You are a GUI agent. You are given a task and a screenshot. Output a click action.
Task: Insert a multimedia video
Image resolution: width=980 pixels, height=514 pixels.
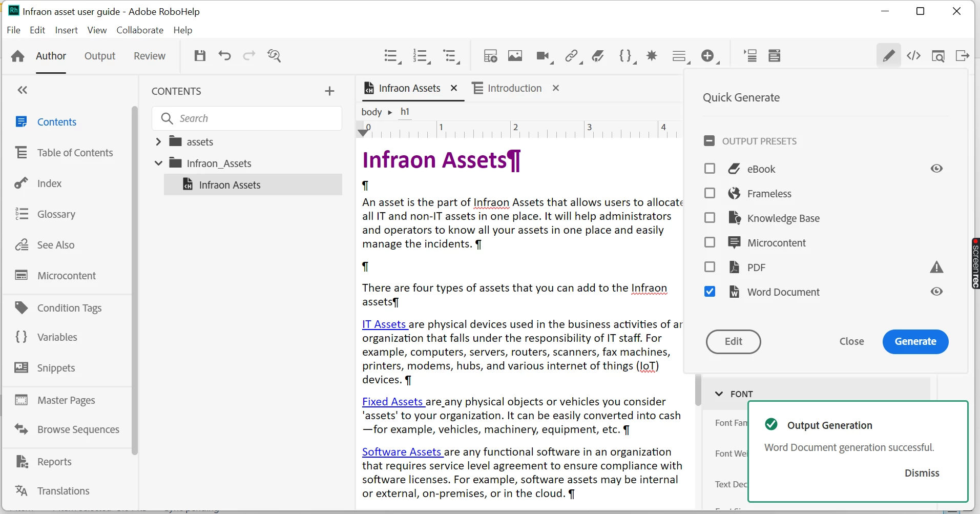pos(544,56)
